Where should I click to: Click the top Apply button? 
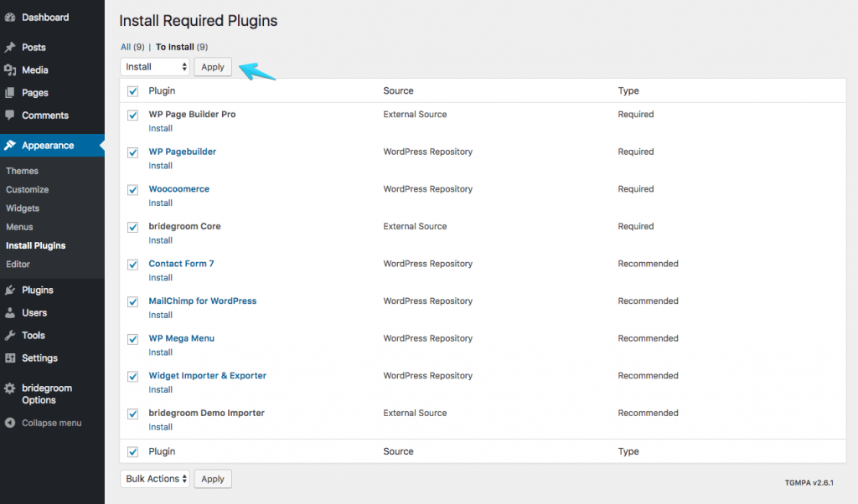coord(213,67)
